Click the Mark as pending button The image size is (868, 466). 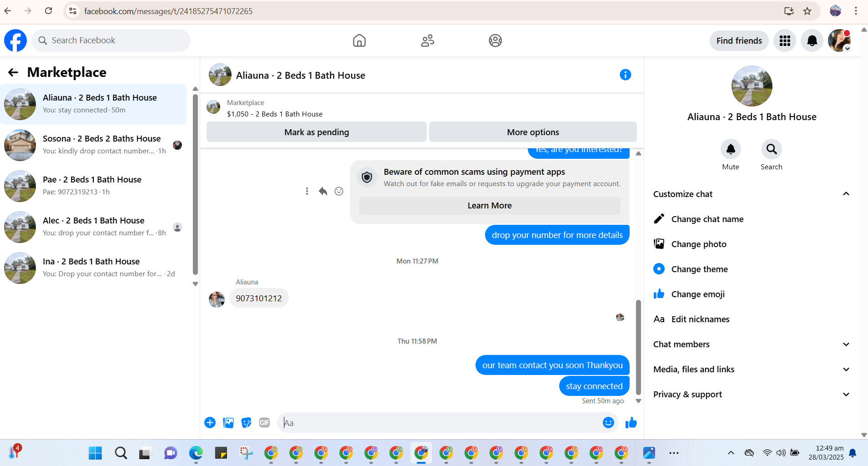(x=317, y=132)
